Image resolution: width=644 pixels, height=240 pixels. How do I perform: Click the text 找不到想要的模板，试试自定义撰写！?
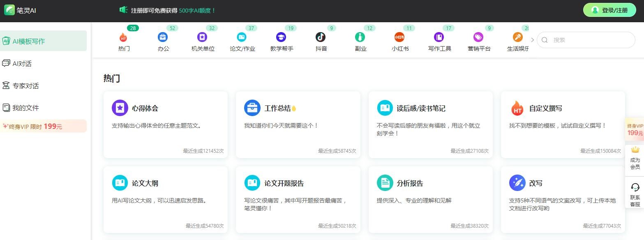point(558,126)
